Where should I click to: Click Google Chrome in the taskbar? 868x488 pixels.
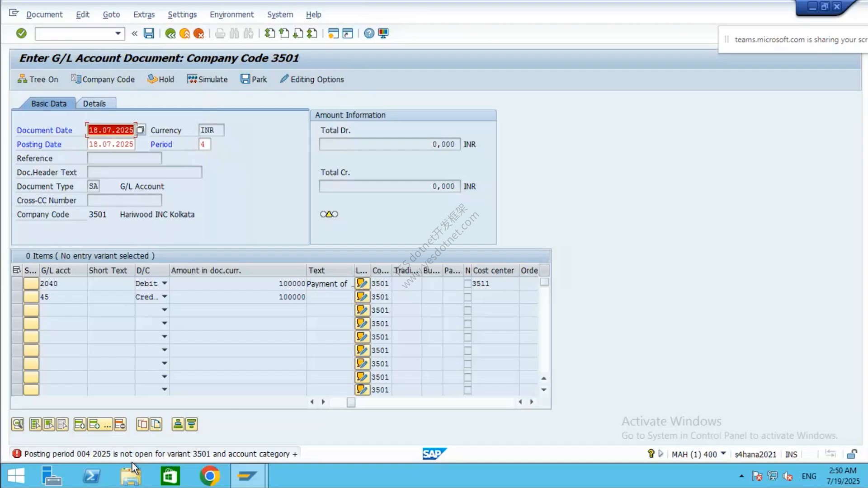210,476
